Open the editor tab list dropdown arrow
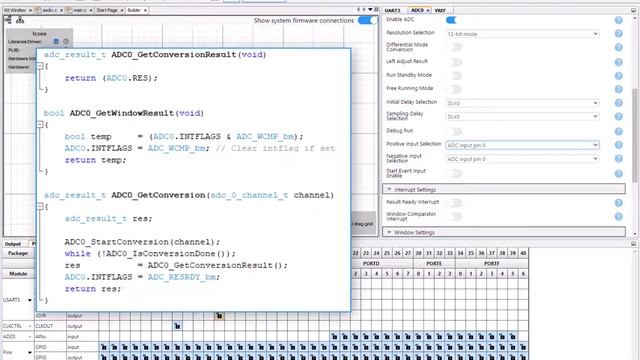 click(x=370, y=9)
